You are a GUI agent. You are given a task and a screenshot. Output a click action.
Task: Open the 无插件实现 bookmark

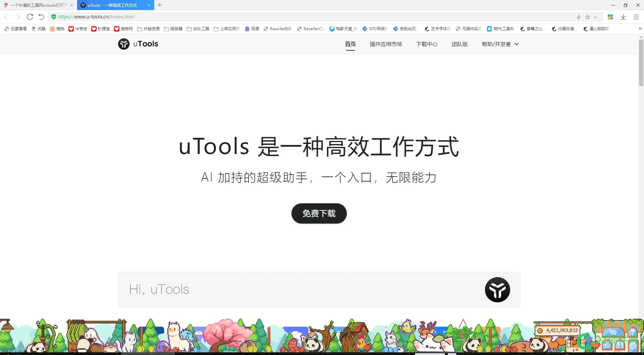coord(469,29)
